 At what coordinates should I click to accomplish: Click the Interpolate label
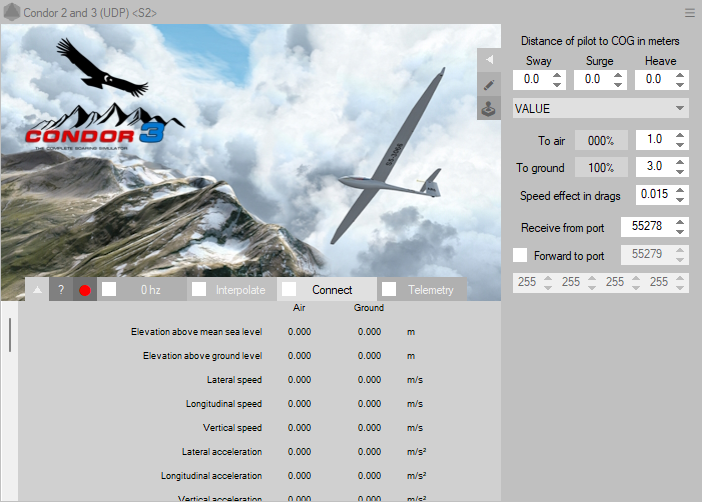tap(240, 290)
